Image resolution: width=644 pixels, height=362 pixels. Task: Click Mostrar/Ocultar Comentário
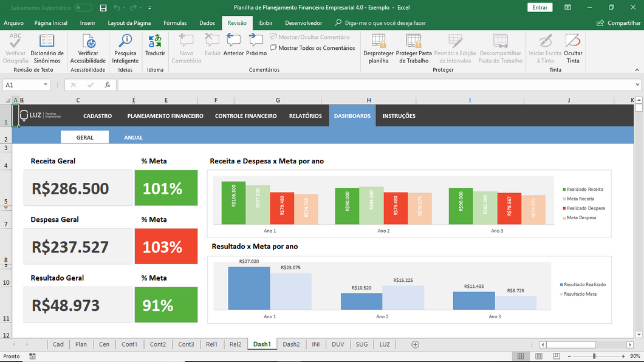[x=310, y=37]
